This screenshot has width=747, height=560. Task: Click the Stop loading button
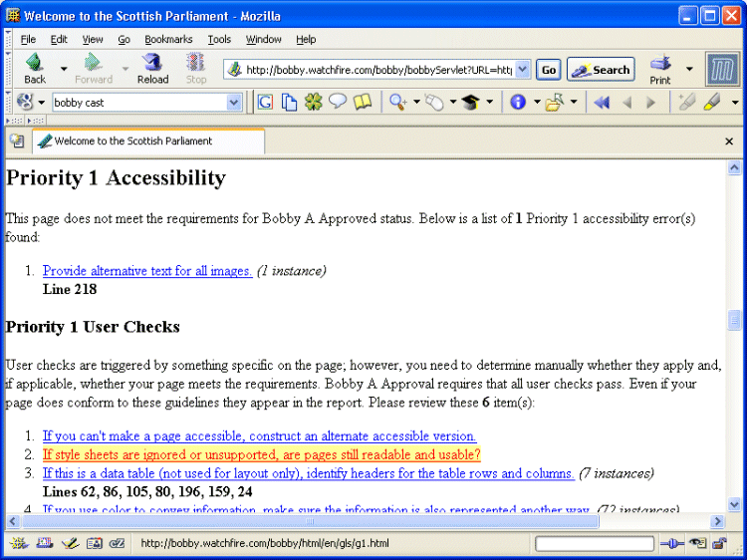pos(196,69)
